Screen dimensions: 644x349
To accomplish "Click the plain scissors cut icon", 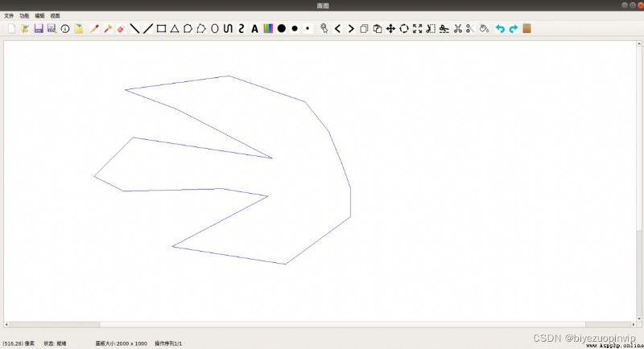I will 457,29.
